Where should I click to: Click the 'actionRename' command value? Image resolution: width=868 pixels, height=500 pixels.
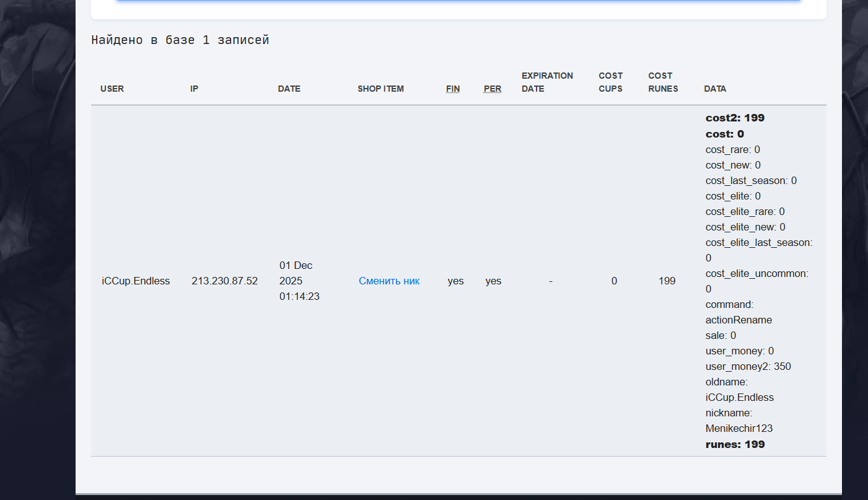pyautogui.click(x=739, y=320)
